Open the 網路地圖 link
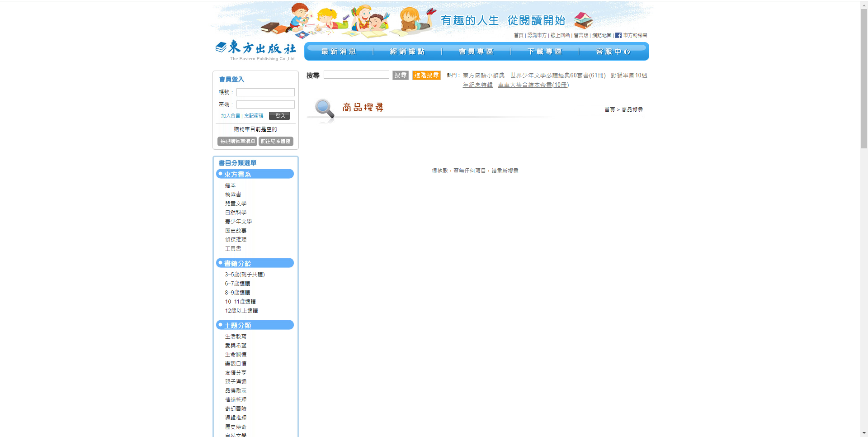 602,35
